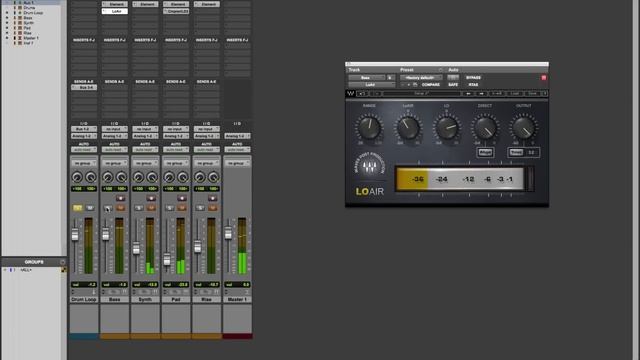Toggle the Trim button under Output knob
The image size is (640, 360).
pyautogui.click(x=516, y=152)
